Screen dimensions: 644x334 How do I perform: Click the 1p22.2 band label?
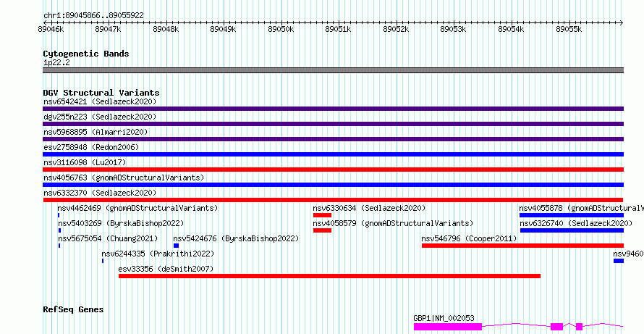coord(56,63)
